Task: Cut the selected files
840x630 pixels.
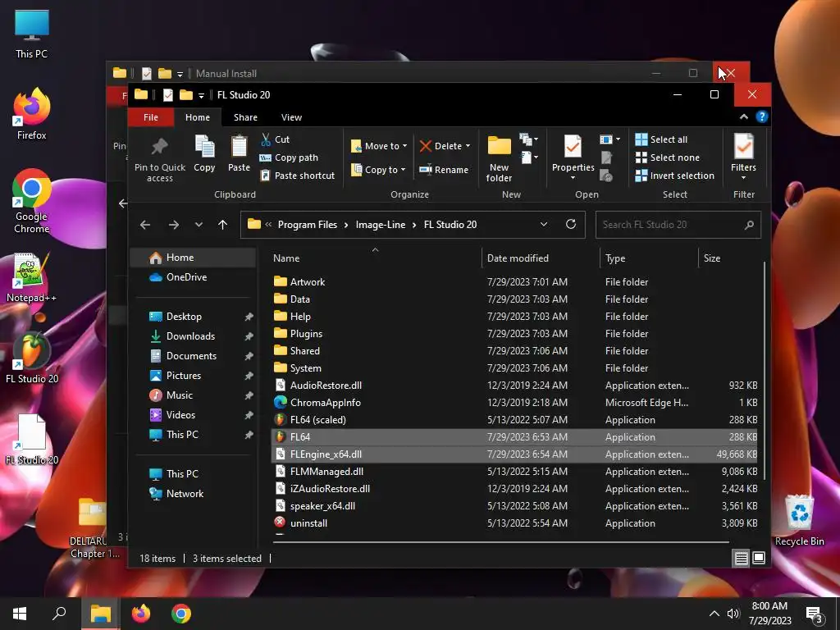Action: (x=276, y=139)
